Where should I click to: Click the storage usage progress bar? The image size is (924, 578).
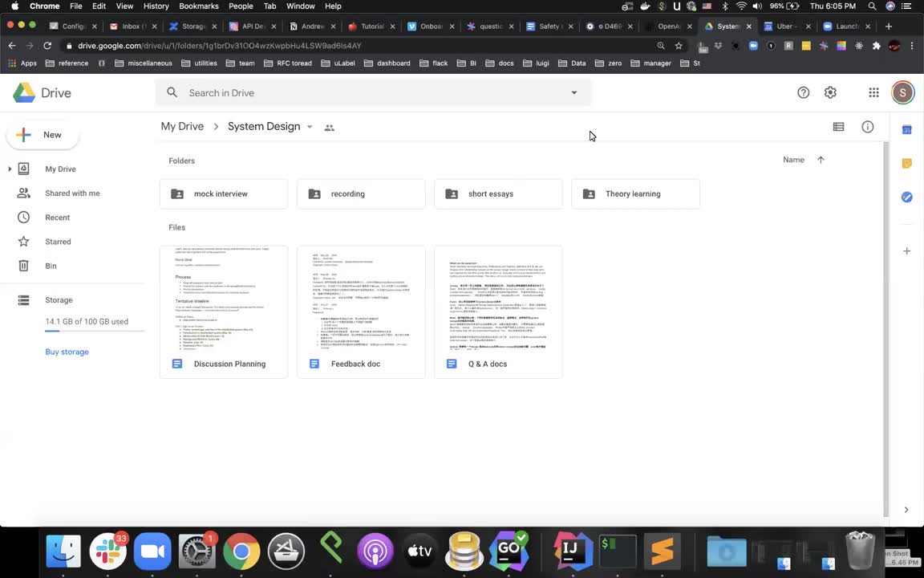tap(95, 332)
